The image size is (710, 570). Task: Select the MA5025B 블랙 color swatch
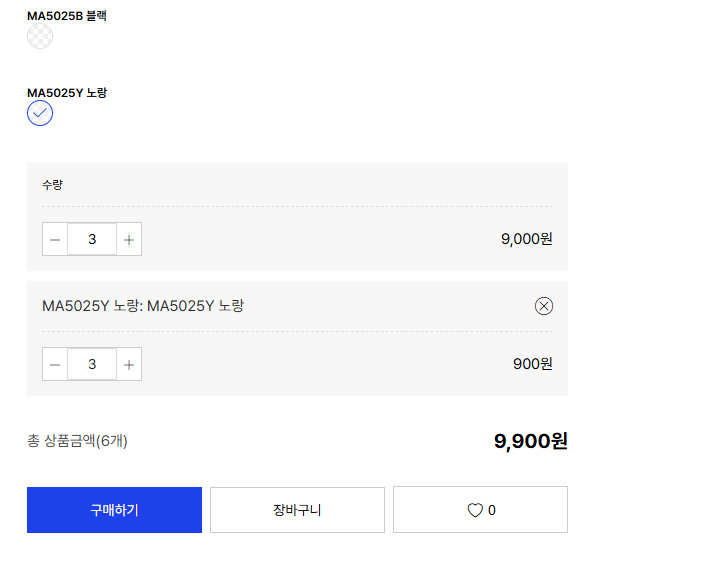coord(40,36)
